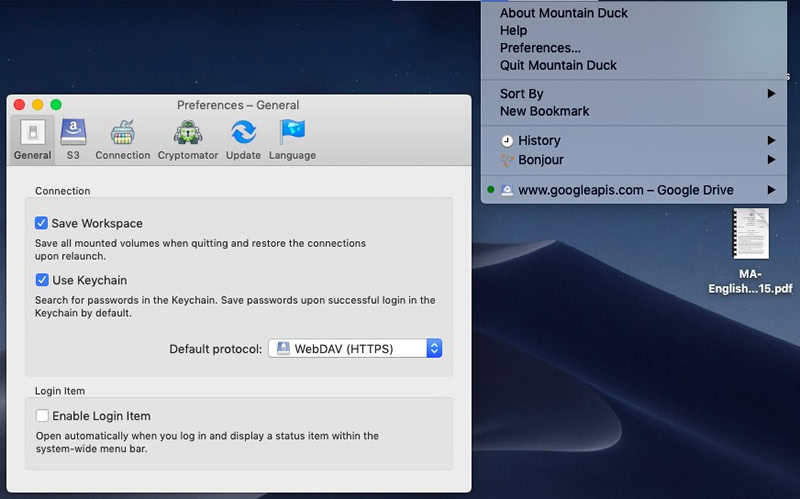Uncheck the Save Workspace checkbox
The height and width of the screenshot is (499, 800).
tap(41, 223)
